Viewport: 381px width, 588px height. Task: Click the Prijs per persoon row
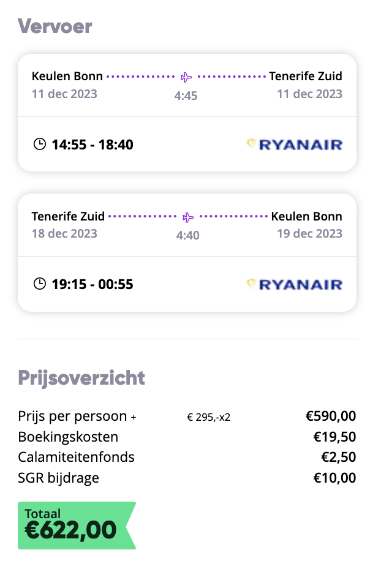tap(187, 417)
